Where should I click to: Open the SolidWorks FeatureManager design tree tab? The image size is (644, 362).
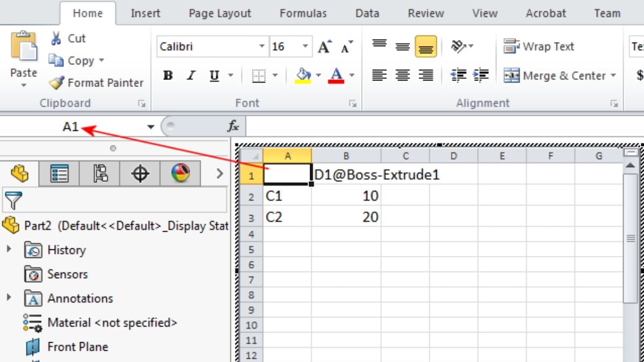19,174
